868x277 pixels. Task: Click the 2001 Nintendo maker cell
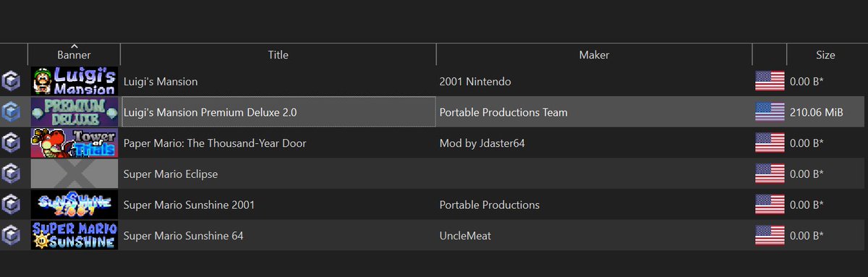click(475, 82)
